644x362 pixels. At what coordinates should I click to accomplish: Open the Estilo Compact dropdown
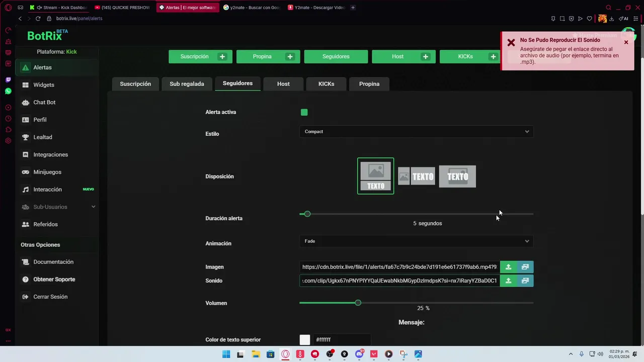tap(416, 132)
